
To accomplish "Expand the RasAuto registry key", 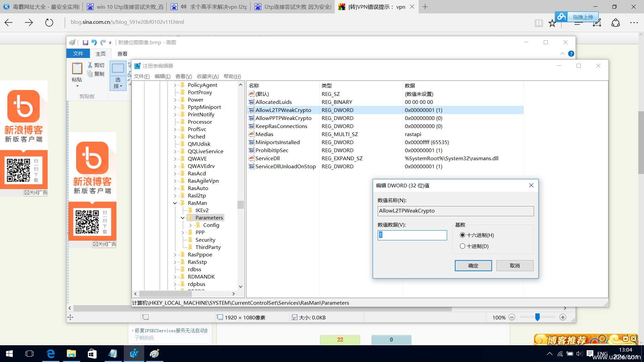I will coord(175,188).
